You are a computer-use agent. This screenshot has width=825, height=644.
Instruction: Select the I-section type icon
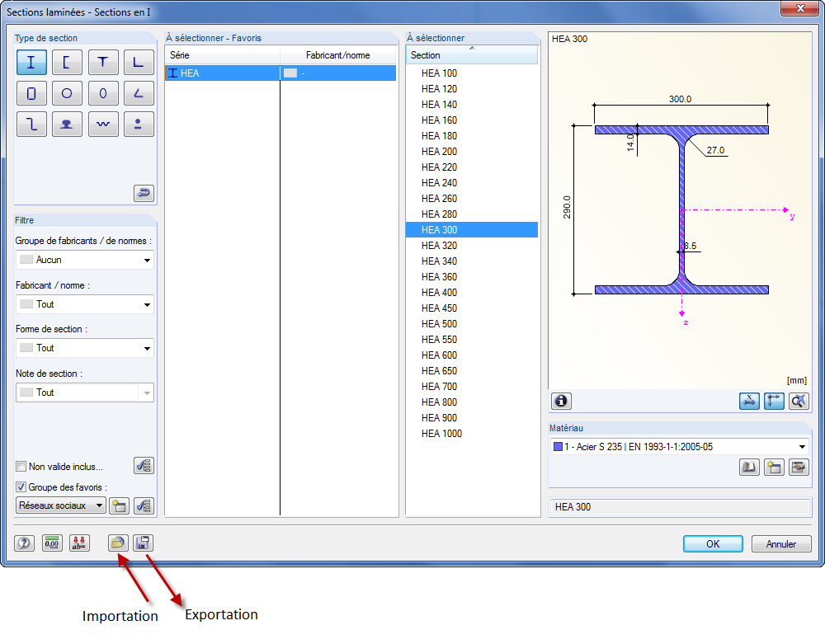31,63
